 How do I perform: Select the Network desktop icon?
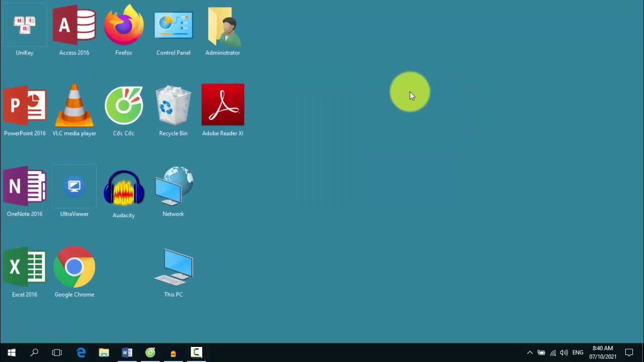173,192
